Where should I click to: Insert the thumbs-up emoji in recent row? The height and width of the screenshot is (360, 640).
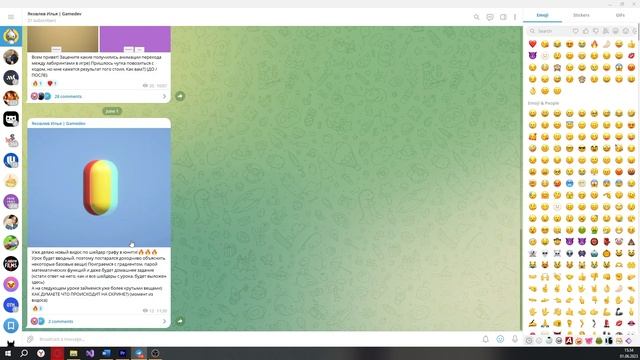tap(631, 44)
